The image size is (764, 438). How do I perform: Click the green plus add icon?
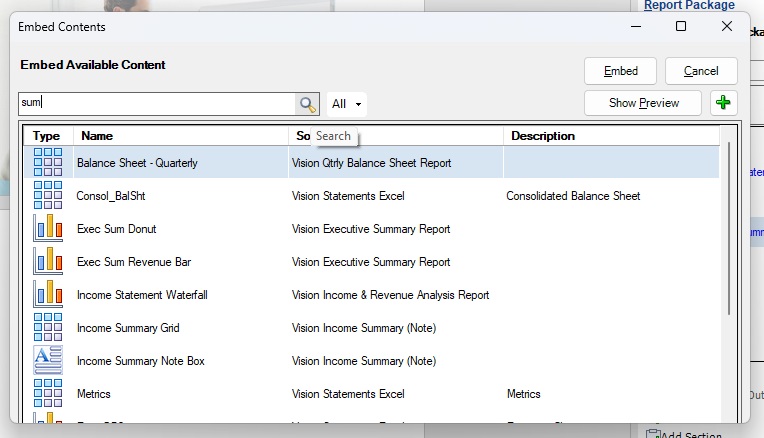723,103
